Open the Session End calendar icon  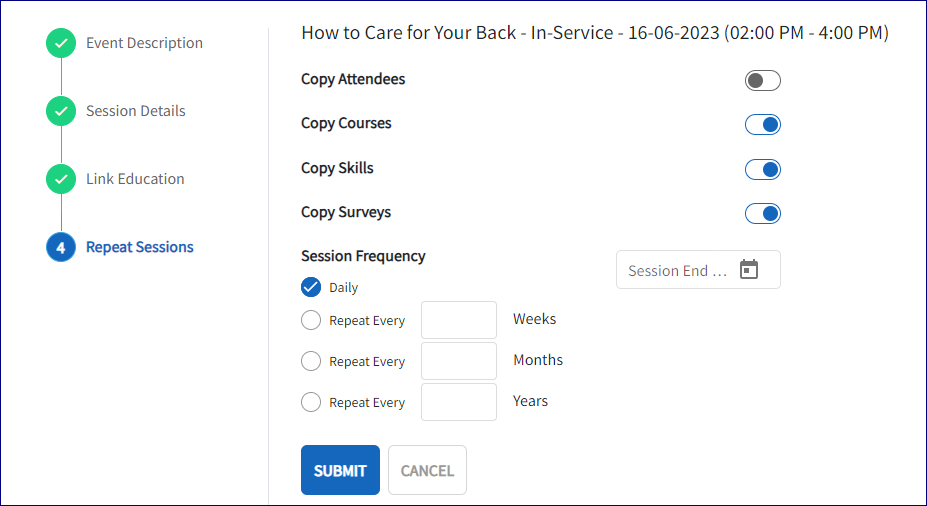[749, 270]
